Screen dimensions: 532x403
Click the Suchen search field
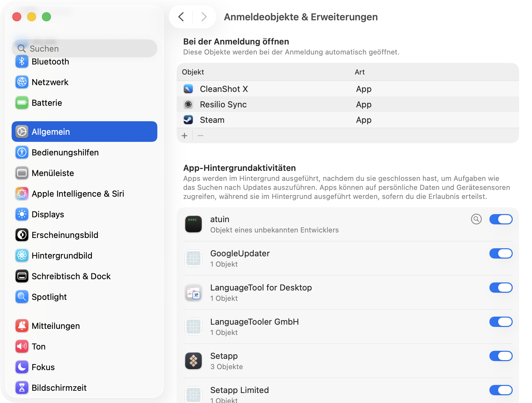(x=87, y=49)
